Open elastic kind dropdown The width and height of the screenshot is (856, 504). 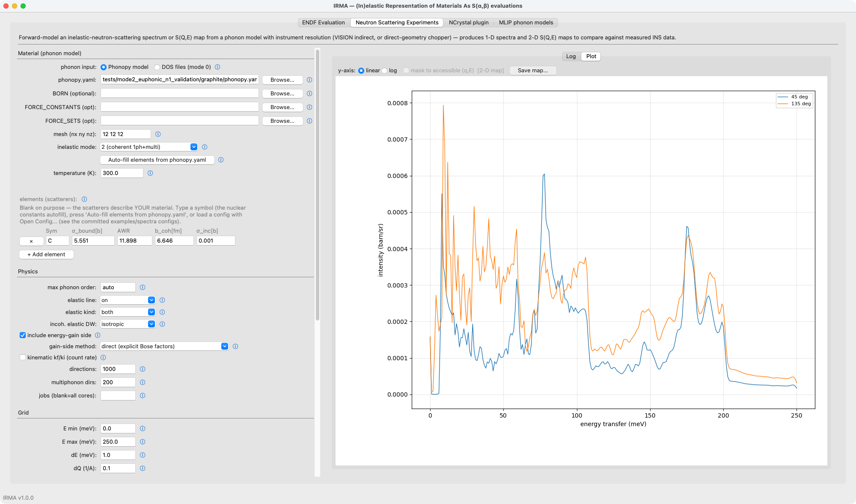point(128,312)
